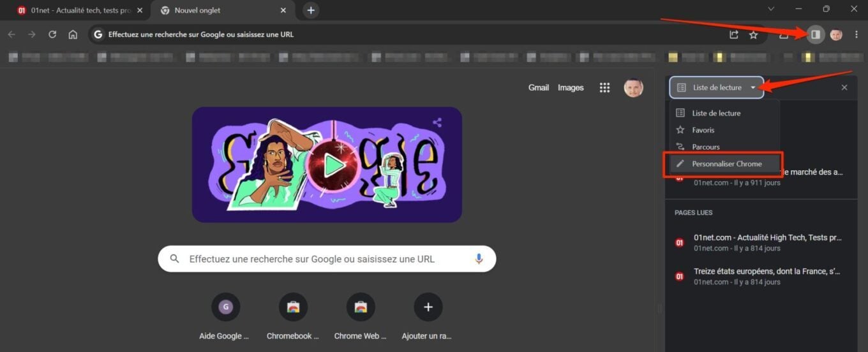The width and height of the screenshot is (868, 352).
Task: Open Gmail link
Action: [x=539, y=87]
